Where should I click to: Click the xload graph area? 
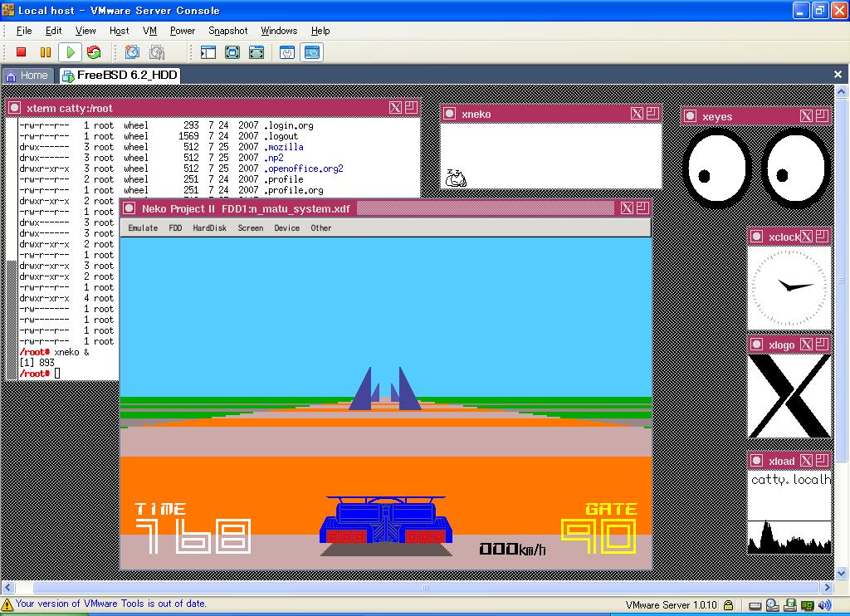click(789, 537)
